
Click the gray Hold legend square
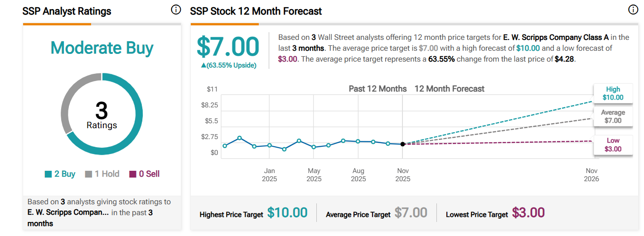[88, 174]
